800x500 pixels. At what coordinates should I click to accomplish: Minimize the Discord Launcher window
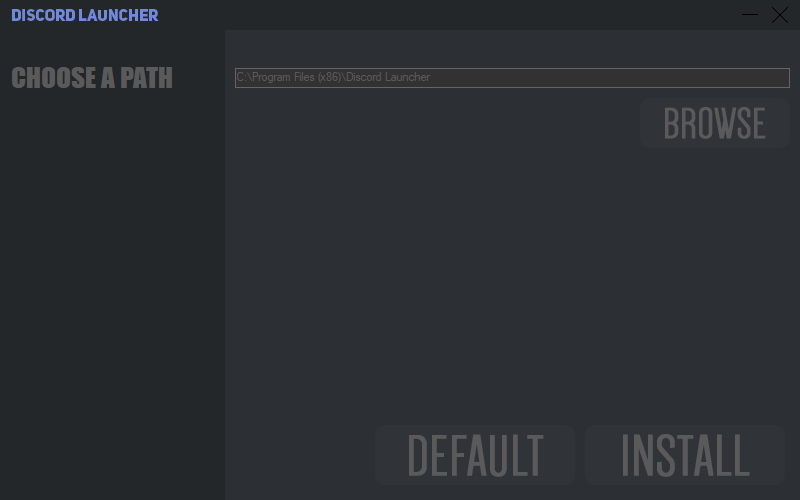pyautogui.click(x=749, y=15)
